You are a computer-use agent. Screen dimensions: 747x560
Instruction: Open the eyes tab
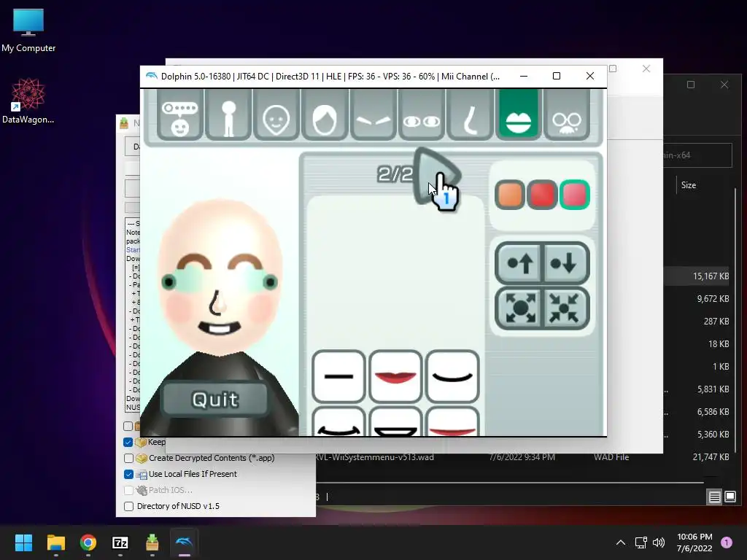coord(422,114)
